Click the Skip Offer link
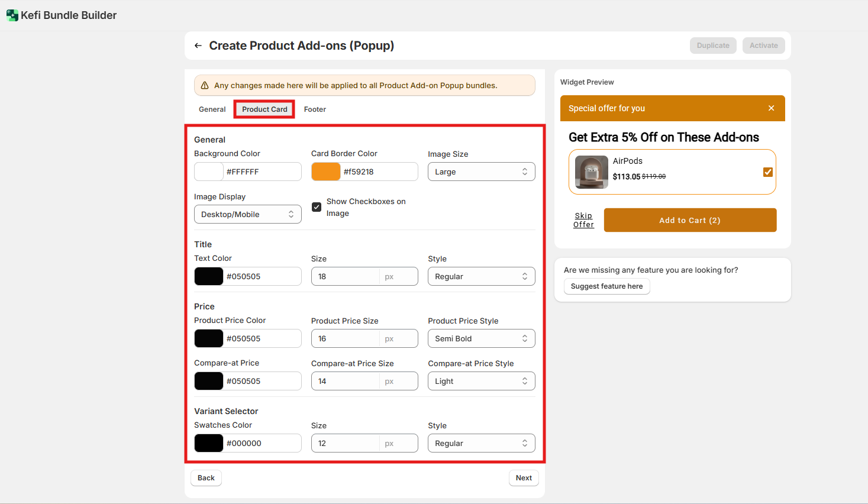The height and width of the screenshot is (504, 868). pos(583,220)
